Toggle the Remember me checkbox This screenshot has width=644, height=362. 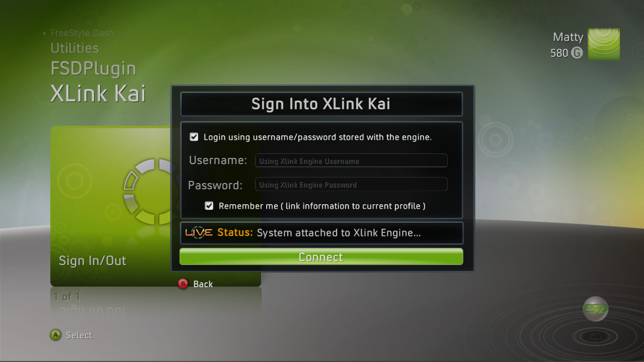pos(209,206)
